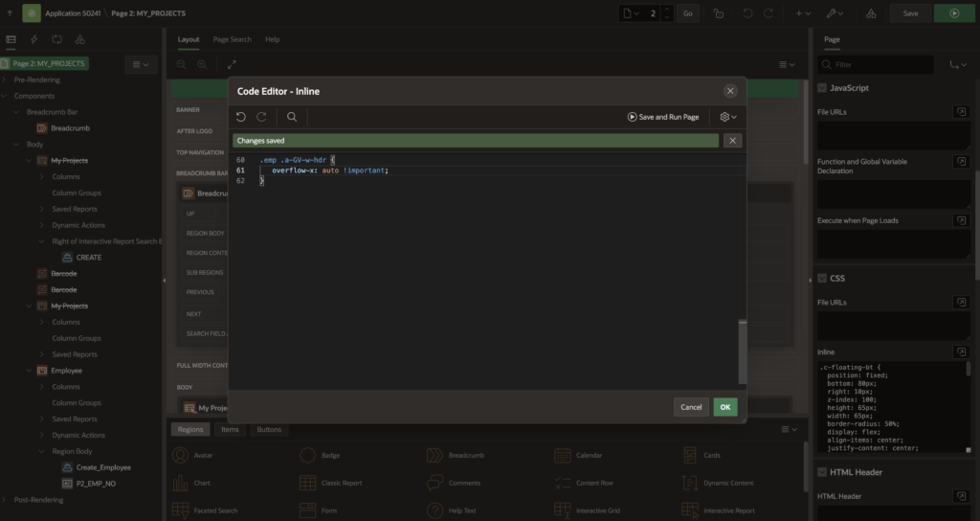
Task: Collapse the HTML Header property group
Action: click(x=822, y=472)
